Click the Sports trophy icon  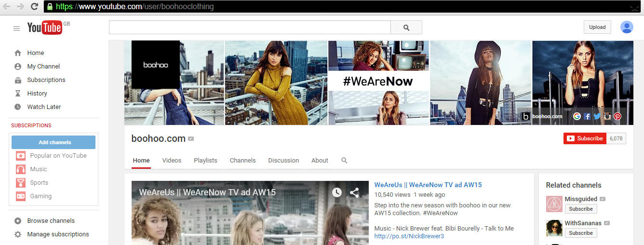[21, 183]
